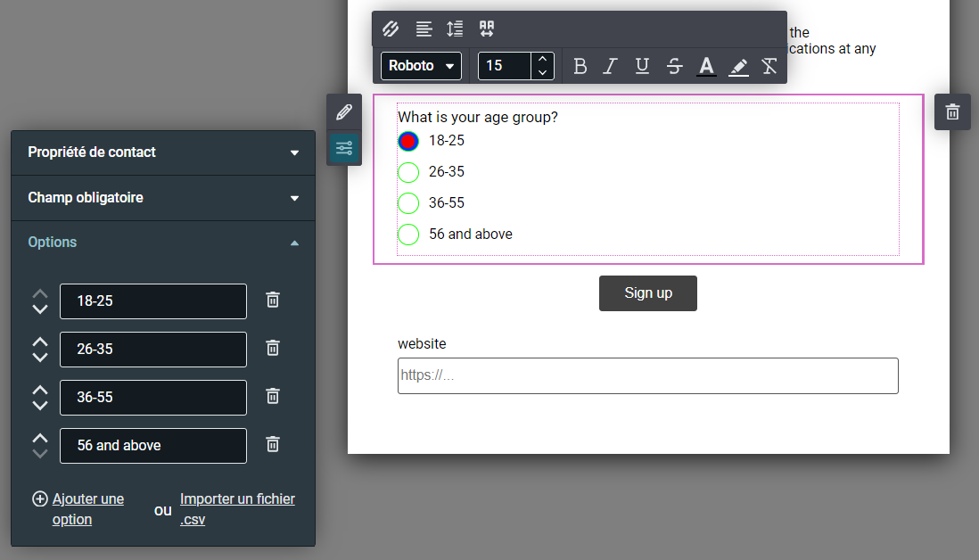The width and height of the screenshot is (979, 560).
Task: Click the plus icon beside Ajouter une option
Action: click(x=40, y=498)
